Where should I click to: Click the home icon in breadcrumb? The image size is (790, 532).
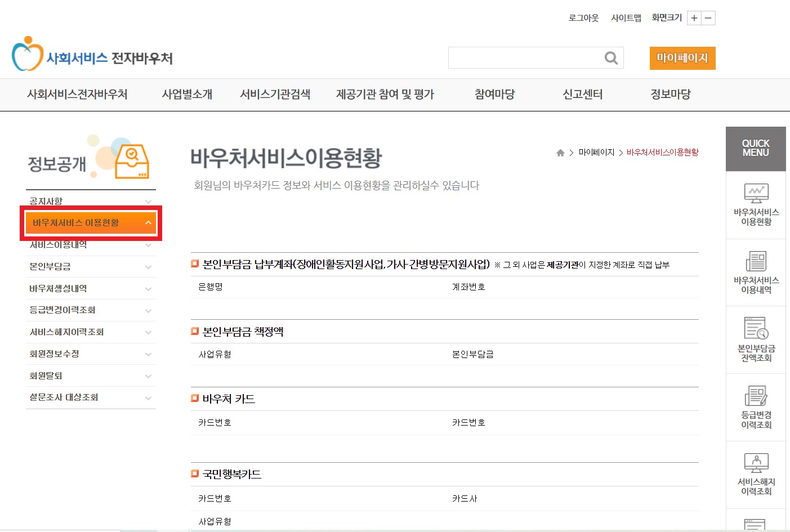(560, 153)
